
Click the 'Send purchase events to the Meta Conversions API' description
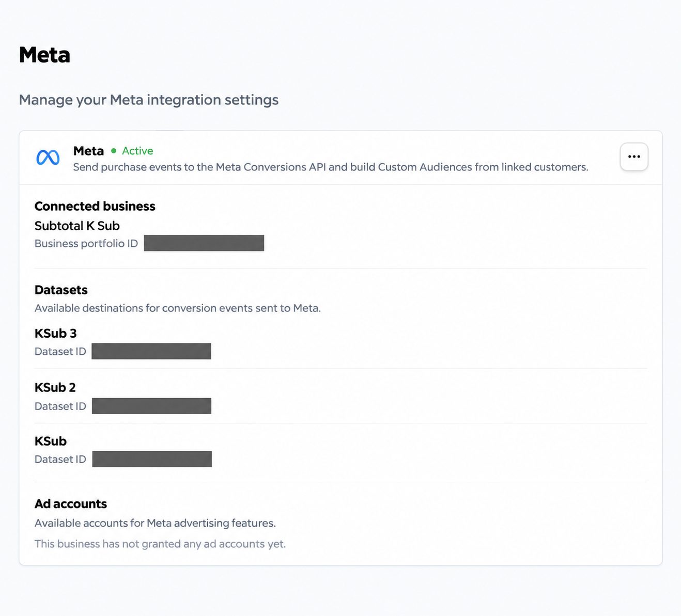(331, 167)
